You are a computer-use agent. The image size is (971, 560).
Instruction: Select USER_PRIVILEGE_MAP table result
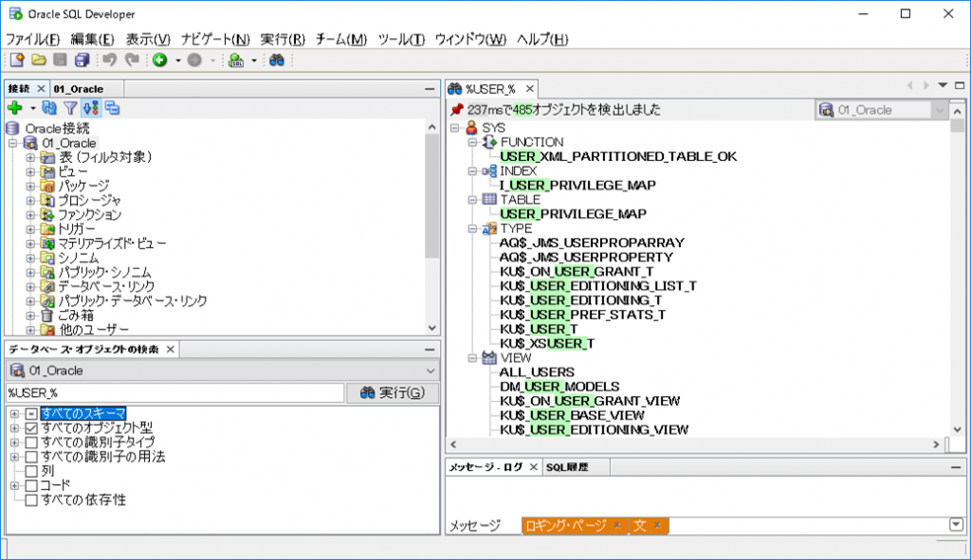pyautogui.click(x=573, y=214)
